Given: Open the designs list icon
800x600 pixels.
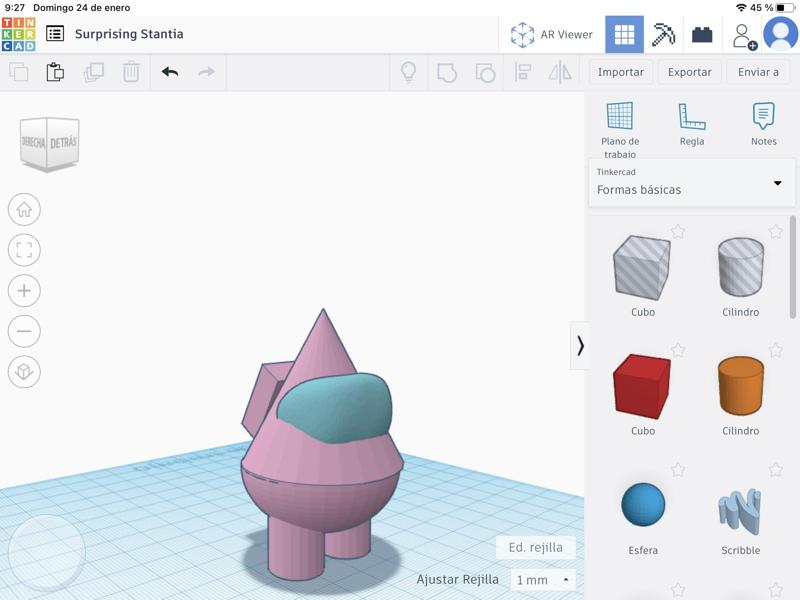Looking at the screenshot, I should tap(55, 34).
